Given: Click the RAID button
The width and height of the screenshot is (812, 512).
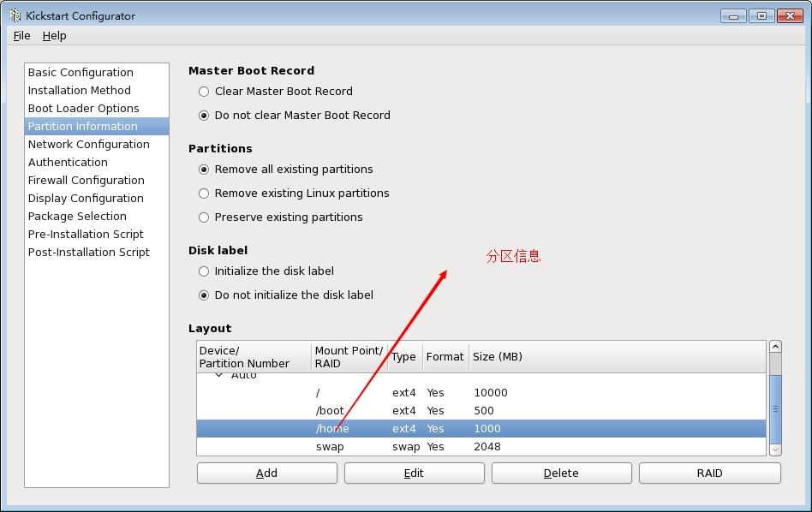Looking at the screenshot, I should [x=709, y=473].
